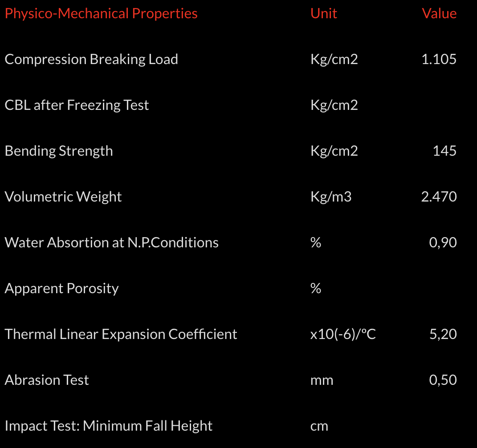Viewport: 477px width, 448px height.
Task: Click the red 'Value' column header
Action: click(439, 13)
